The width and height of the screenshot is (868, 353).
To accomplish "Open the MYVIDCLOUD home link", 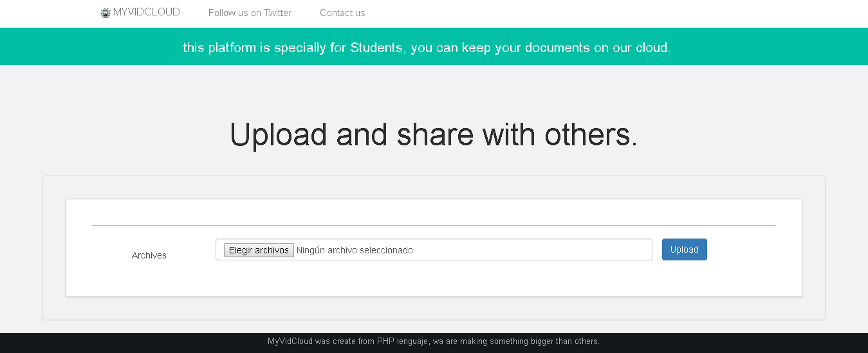I will coord(147,12).
